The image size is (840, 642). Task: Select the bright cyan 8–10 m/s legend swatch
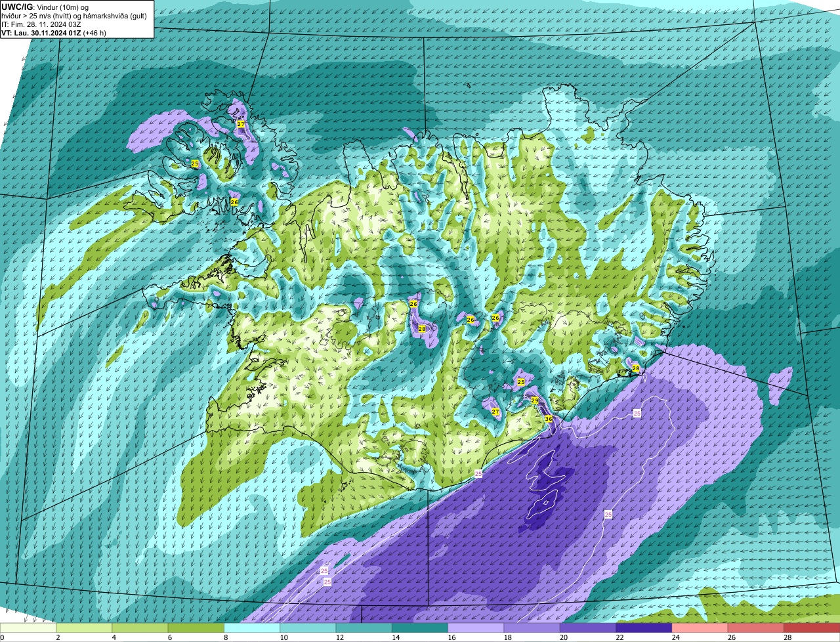(x=252, y=628)
